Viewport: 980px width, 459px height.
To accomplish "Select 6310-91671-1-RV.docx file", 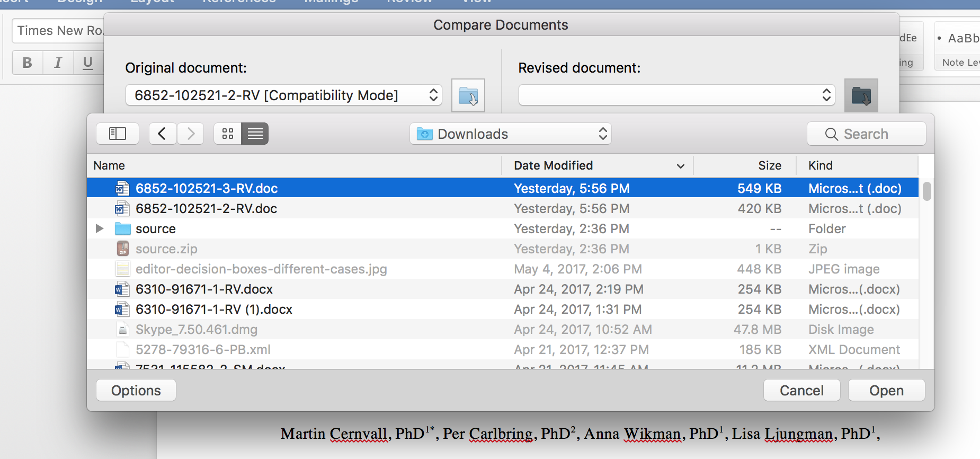I will pos(204,289).
